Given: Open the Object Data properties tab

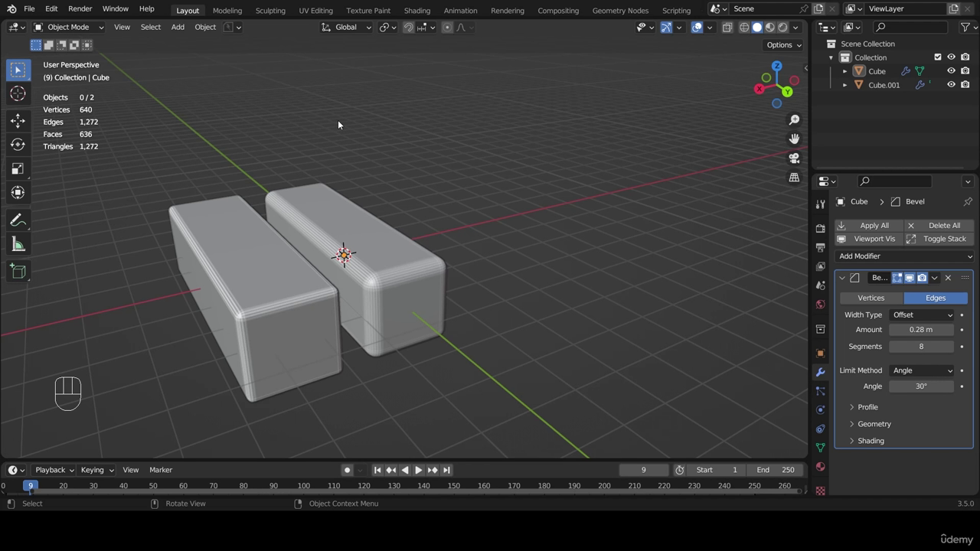Looking at the screenshot, I should click(820, 448).
